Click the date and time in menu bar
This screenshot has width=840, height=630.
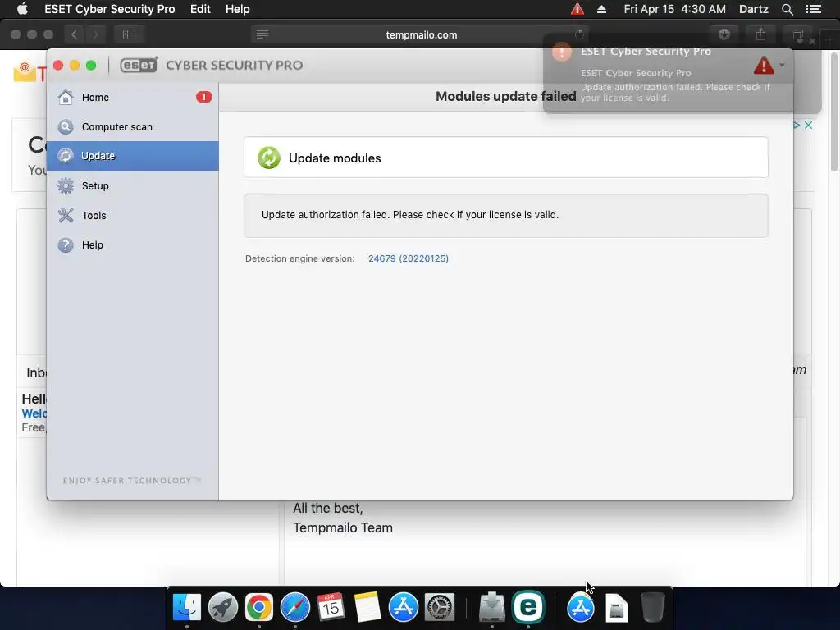674,9
